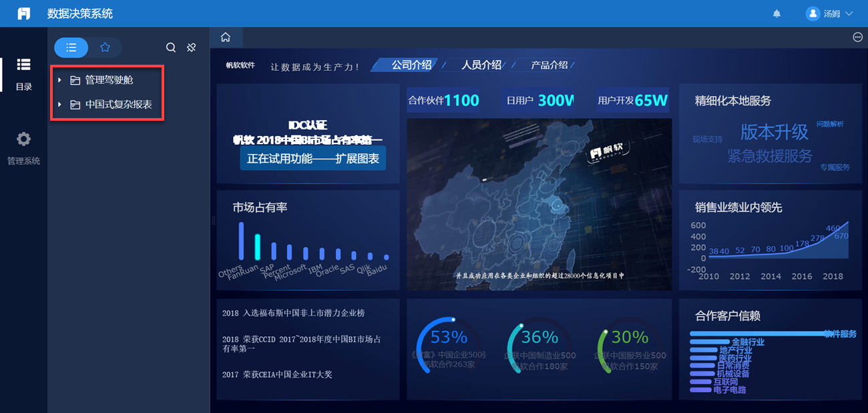Screen dimensions: 868x413
Task: Click 版本升级 word cloud text
Action: (775, 131)
